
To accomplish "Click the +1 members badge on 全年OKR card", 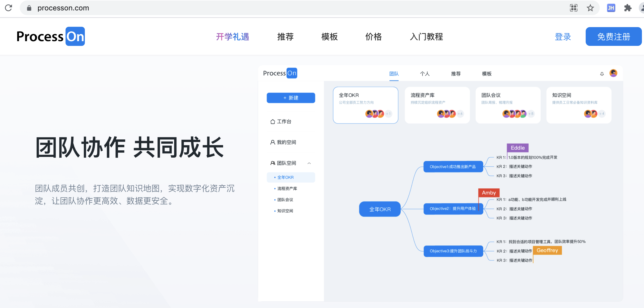I will pyautogui.click(x=388, y=114).
